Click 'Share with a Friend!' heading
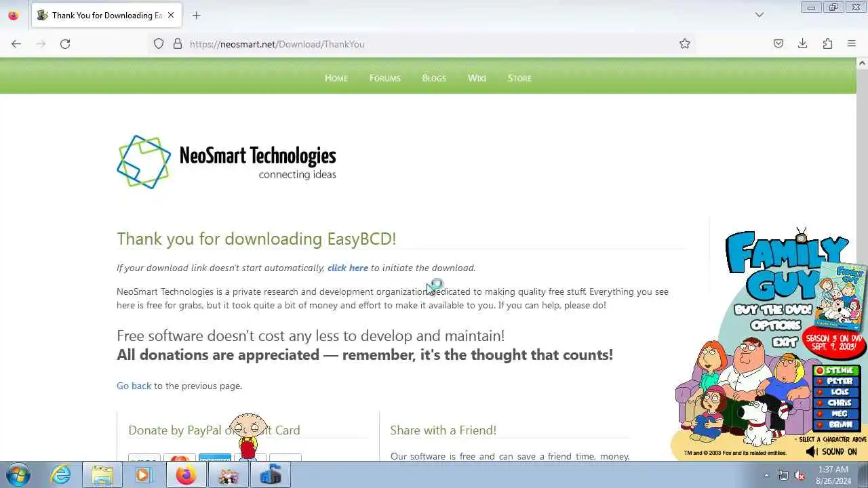 (x=443, y=430)
